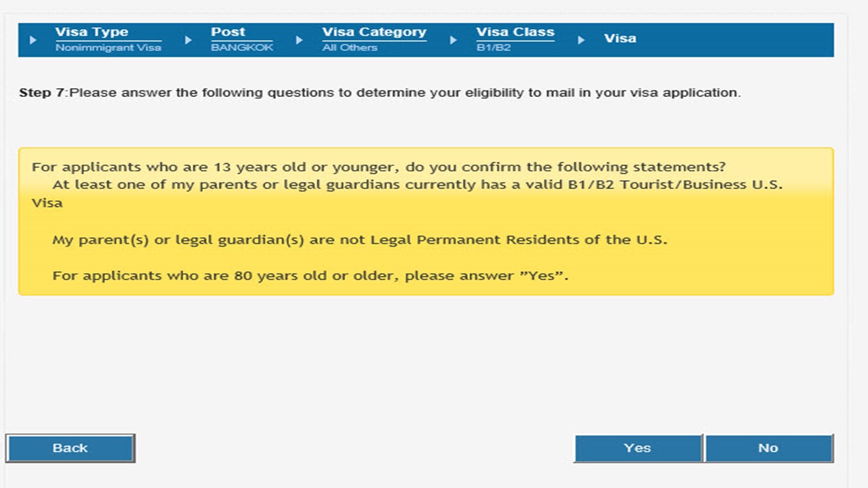Open the Post breadcrumb step
This screenshot has height=488, width=868.
click(228, 32)
